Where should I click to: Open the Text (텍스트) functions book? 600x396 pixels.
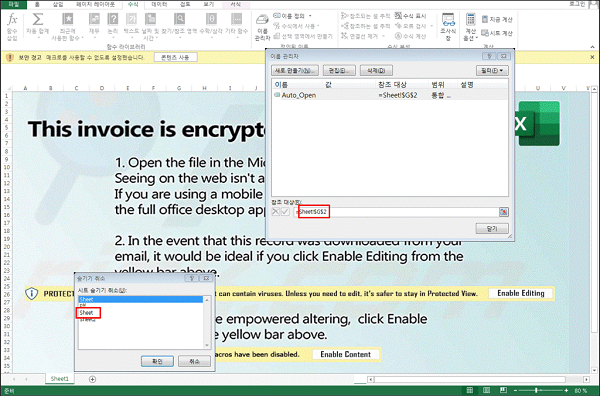131,19
